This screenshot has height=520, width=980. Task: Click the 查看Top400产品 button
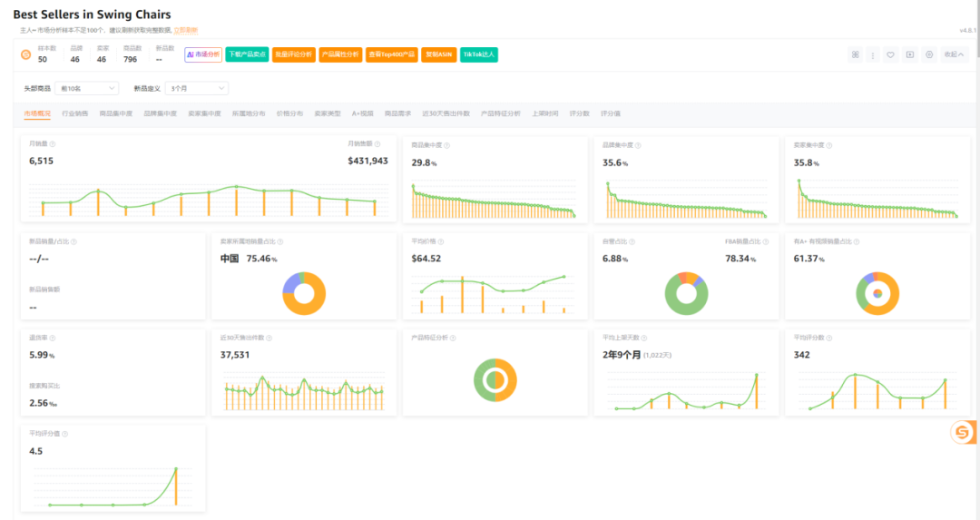coord(392,55)
